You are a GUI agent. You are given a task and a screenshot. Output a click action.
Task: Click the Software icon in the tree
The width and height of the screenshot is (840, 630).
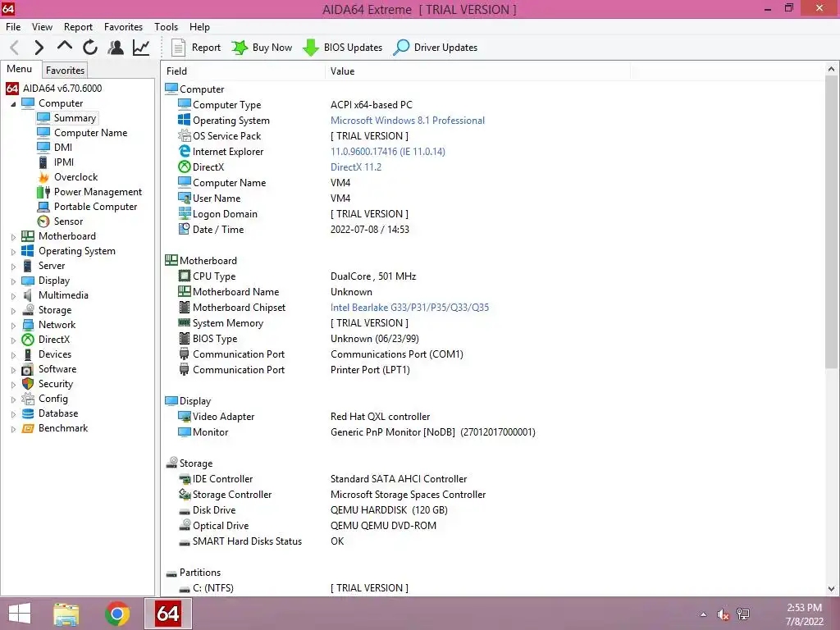tap(28, 370)
